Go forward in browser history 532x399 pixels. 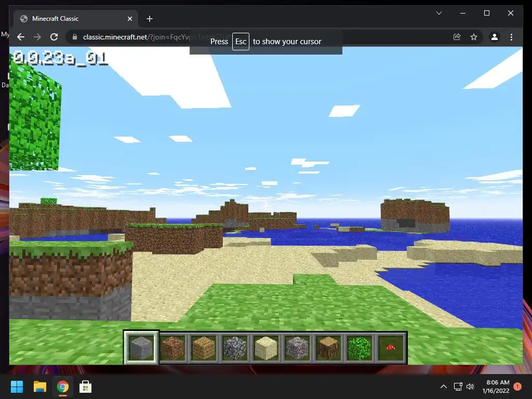pos(37,37)
